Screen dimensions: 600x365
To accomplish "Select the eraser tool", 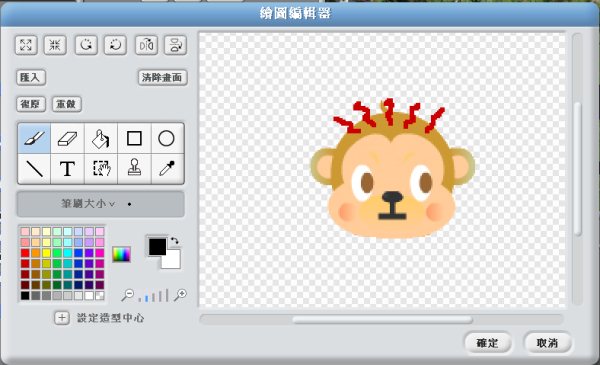I will pyautogui.click(x=67, y=139).
